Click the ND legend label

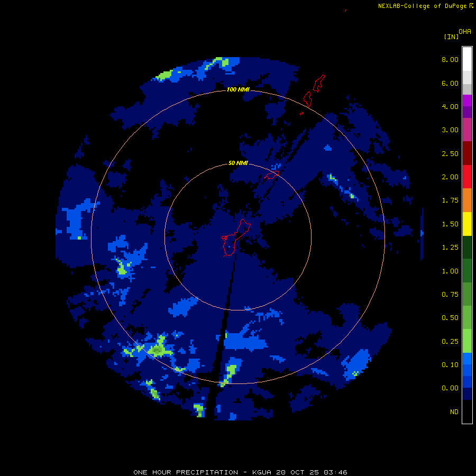pyautogui.click(x=454, y=412)
